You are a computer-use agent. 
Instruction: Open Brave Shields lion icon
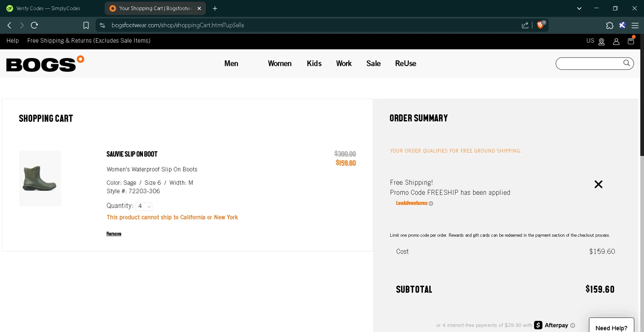541,25
